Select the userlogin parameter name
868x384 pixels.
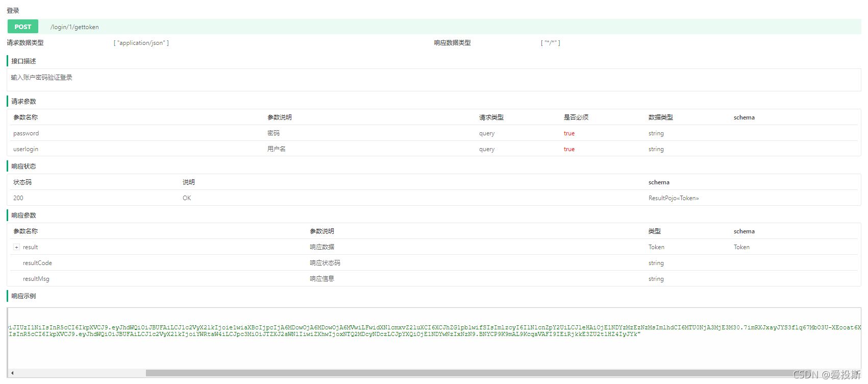tap(26, 149)
